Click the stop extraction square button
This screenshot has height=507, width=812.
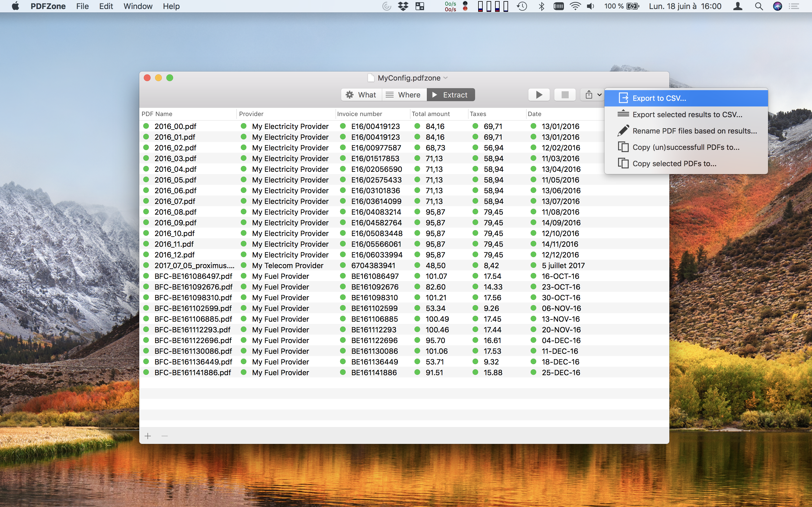point(565,95)
